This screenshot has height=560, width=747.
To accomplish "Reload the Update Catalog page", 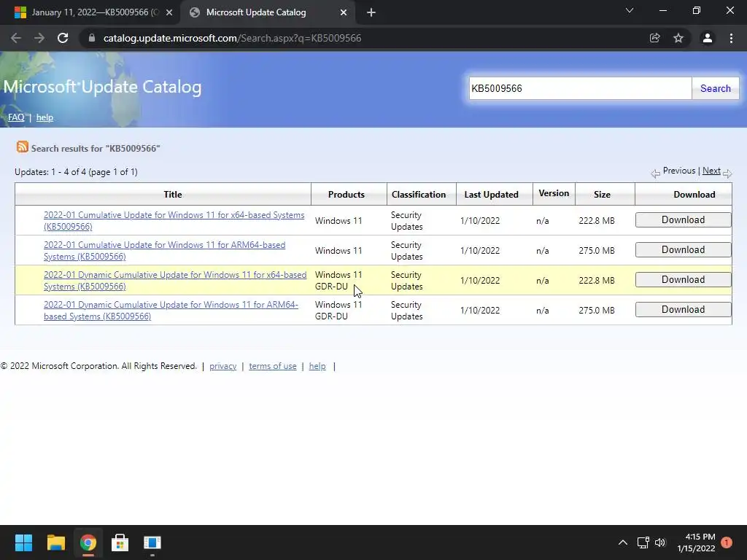I will click(x=63, y=38).
